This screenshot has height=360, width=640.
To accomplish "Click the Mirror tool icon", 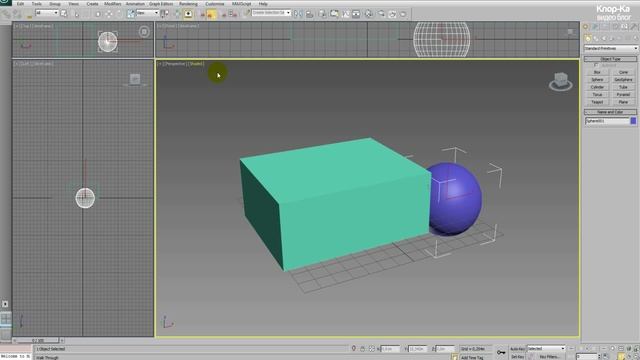I will pyautogui.click(x=298, y=14).
